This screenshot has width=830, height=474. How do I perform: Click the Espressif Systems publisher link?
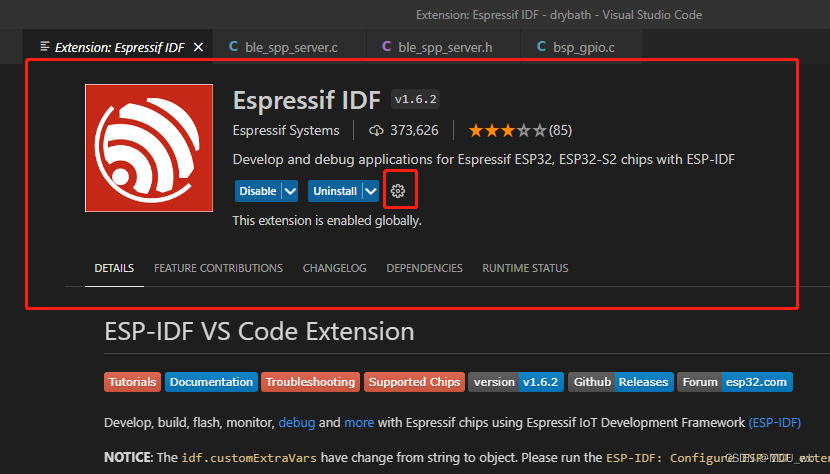coord(286,130)
